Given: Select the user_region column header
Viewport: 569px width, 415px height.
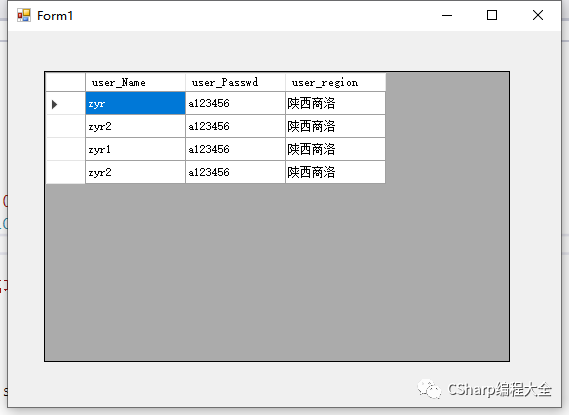Looking at the screenshot, I should point(335,82).
